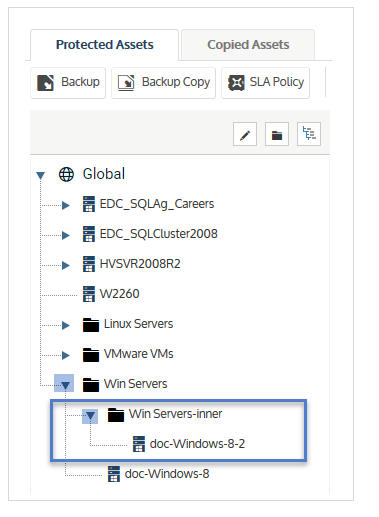This screenshot has width=379, height=517.
Task: Expand the VMware VMs folder
Action: tap(66, 355)
